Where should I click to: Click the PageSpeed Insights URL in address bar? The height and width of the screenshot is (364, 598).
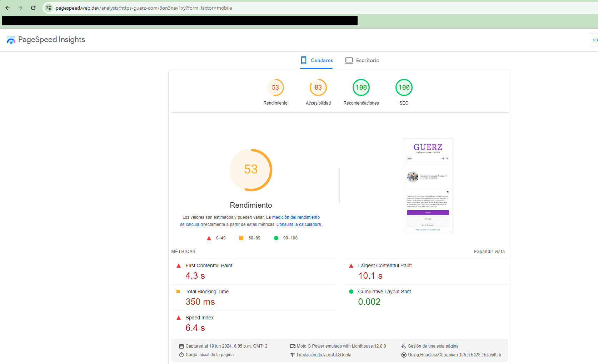point(144,8)
